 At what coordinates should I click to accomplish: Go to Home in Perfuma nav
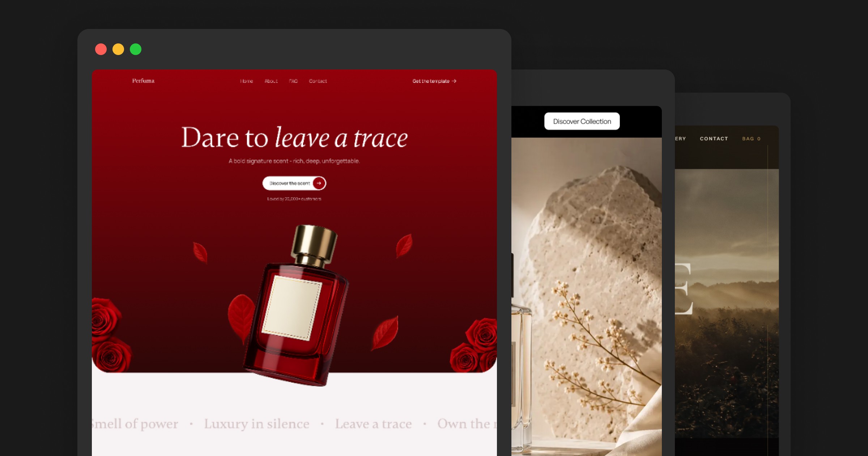246,81
